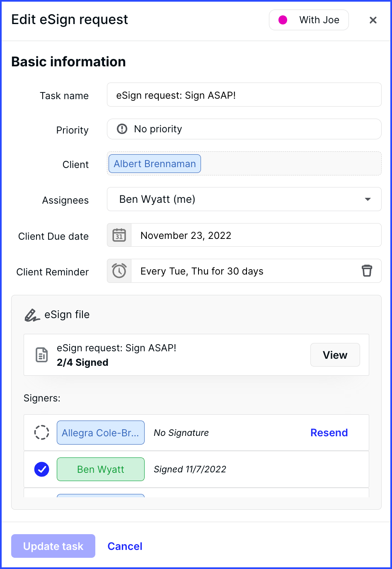
Task: Close the Edit eSign request dialog
Action: [373, 20]
